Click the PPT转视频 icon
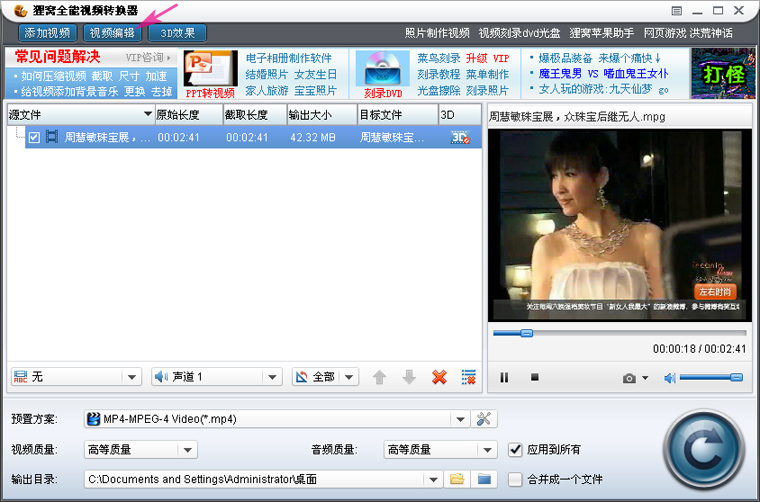760x502 pixels. point(210,69)
